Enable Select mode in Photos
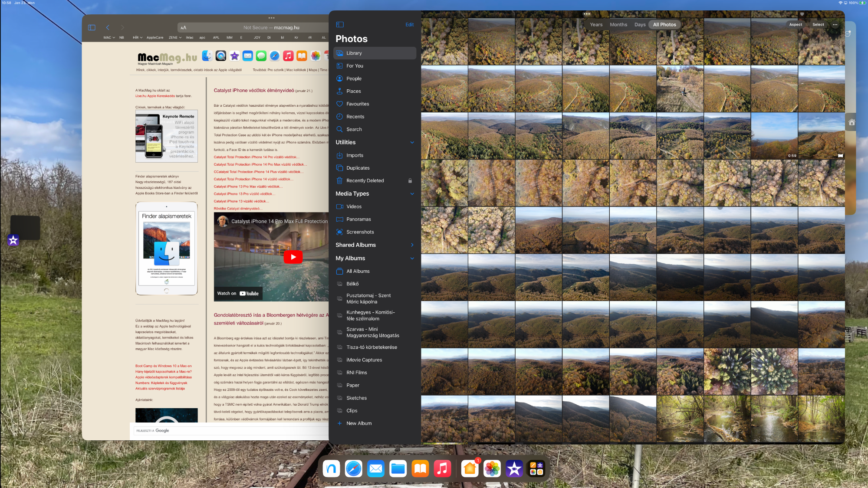Screen dimensions: 868x488 point(818,25)
